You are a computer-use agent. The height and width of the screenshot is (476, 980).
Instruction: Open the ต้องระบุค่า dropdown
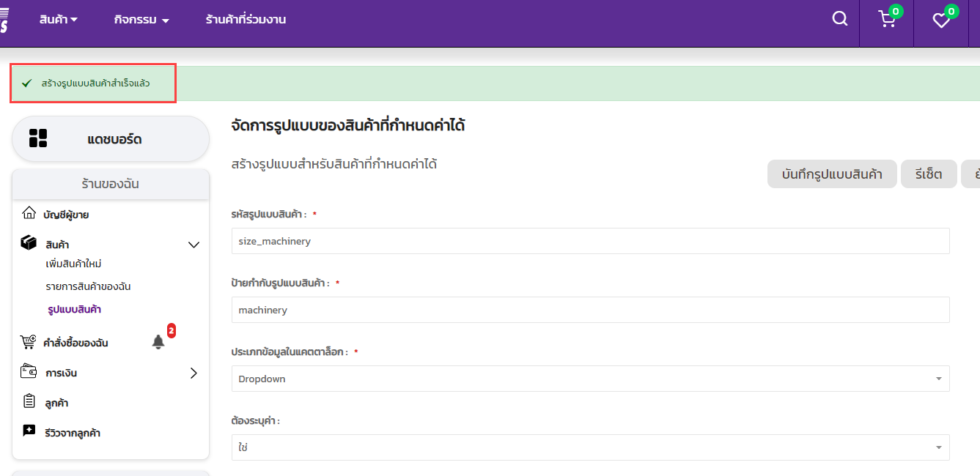(589, 447)
